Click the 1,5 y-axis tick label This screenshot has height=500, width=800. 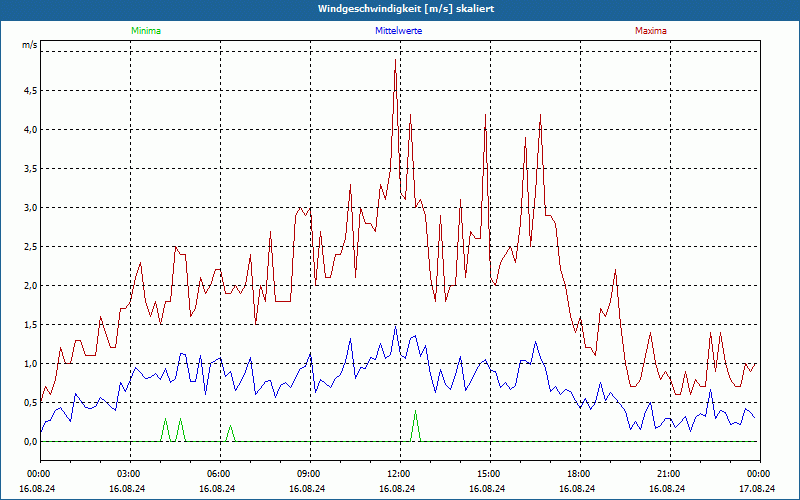30,325
